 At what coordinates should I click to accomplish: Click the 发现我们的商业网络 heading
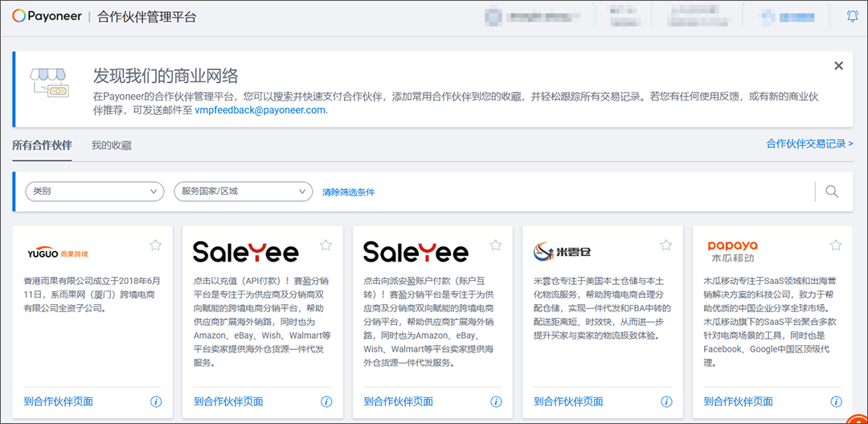166,76
